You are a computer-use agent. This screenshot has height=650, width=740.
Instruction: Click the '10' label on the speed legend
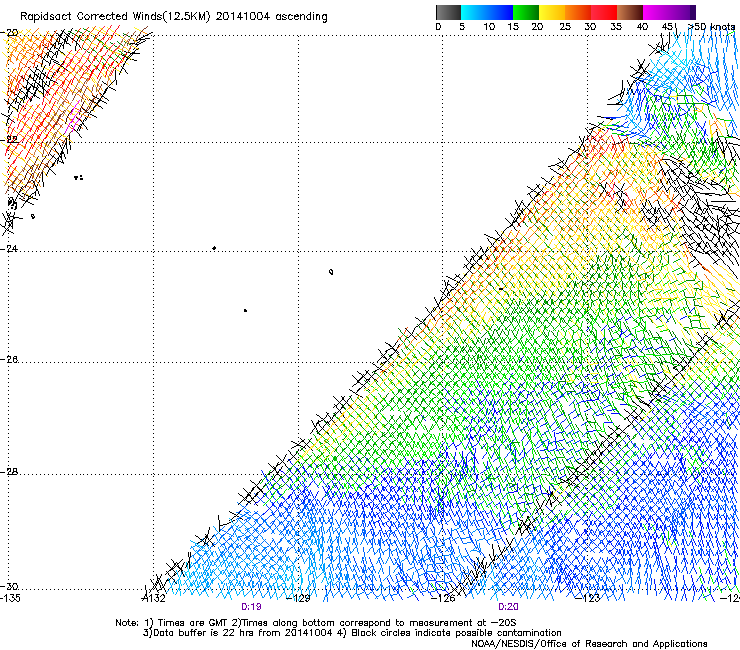tap(489, 27)
